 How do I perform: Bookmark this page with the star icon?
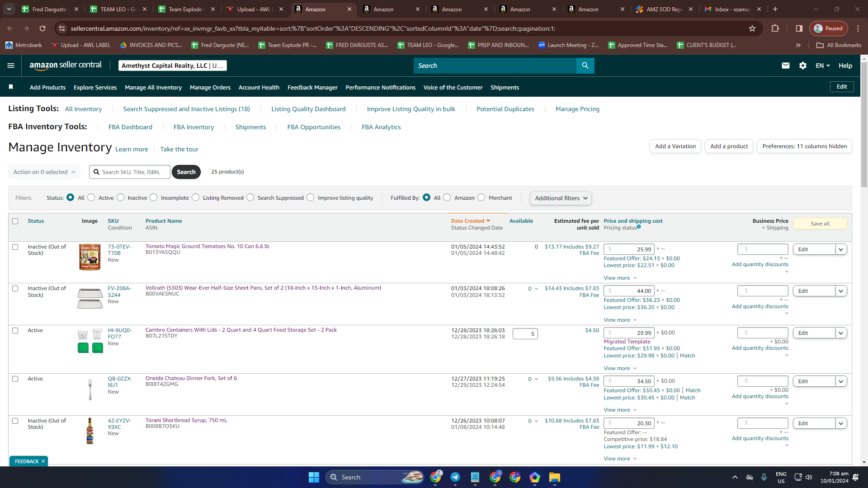(x=752, y=28)
